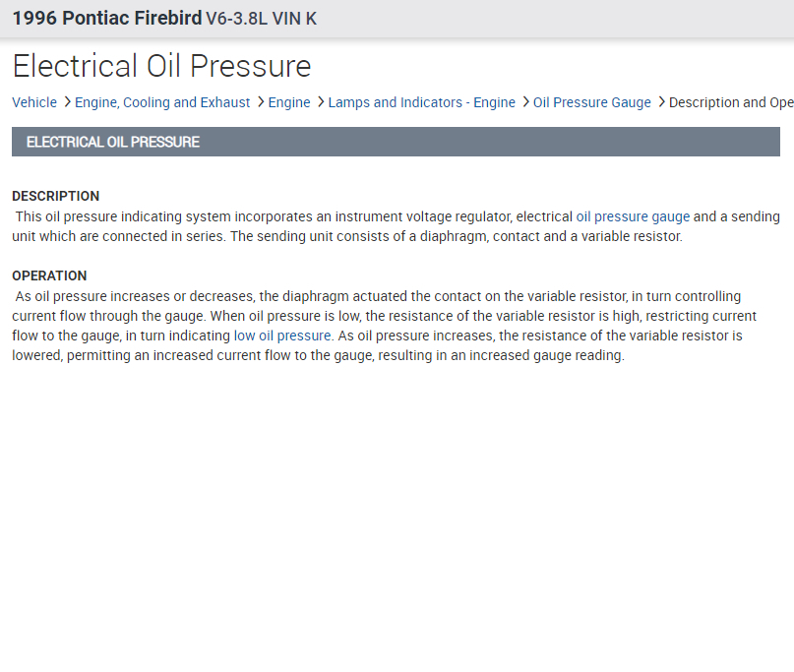Click the large Electrical Oil Pressure page title
794x672 pixels.
click(x=161, y=66)
